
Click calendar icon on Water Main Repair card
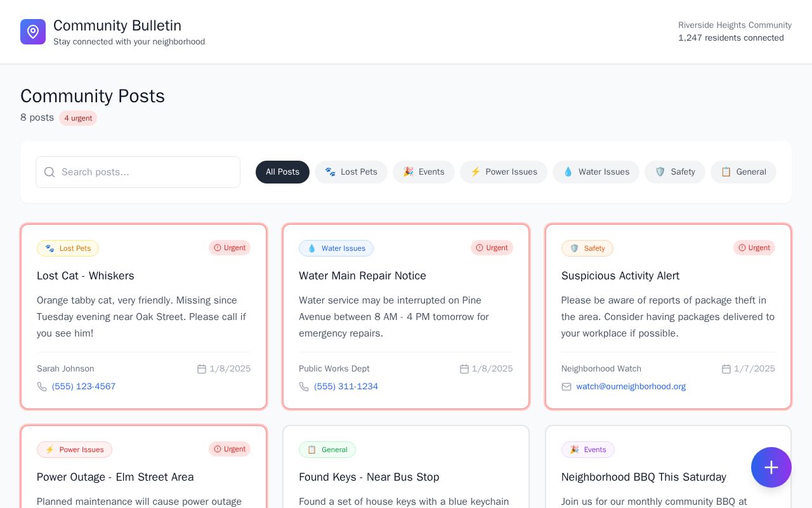point(464,369)
